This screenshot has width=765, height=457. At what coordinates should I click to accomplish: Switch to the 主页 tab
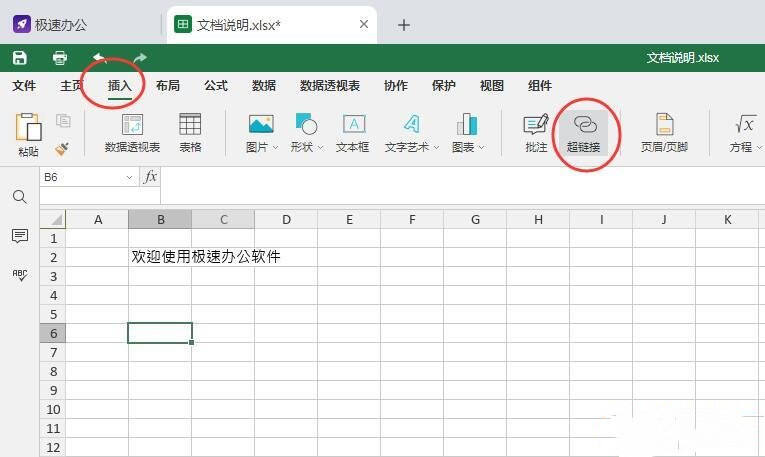pyautogui.click(x=72, y=86)
